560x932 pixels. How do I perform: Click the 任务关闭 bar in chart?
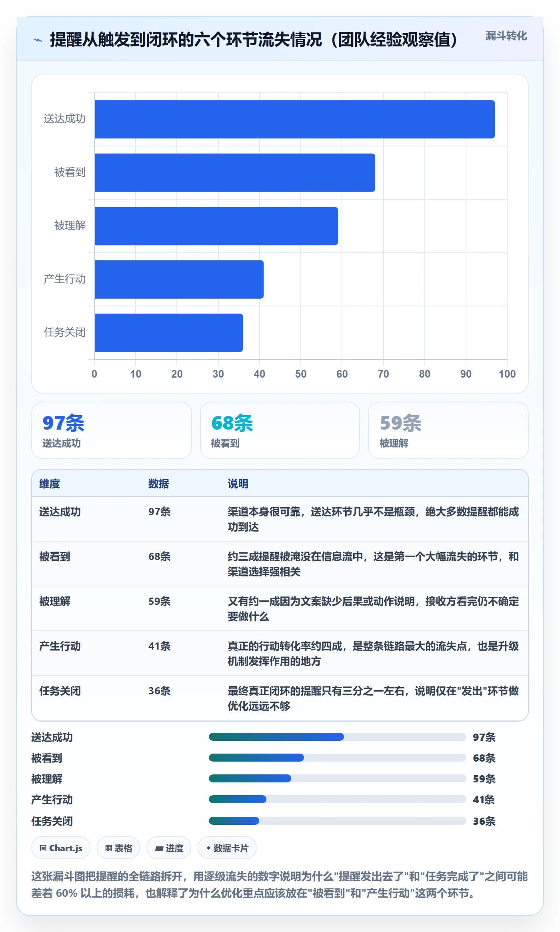[x=169, y=333]
